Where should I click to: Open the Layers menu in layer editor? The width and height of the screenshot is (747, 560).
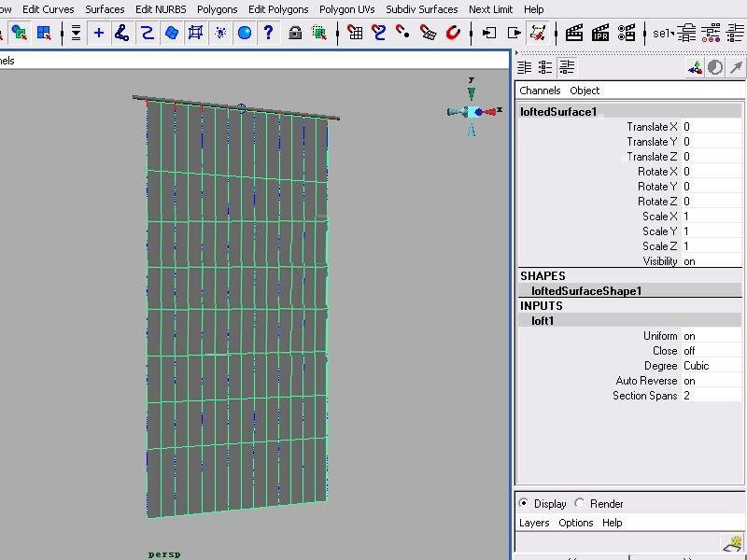click(534, 523)
